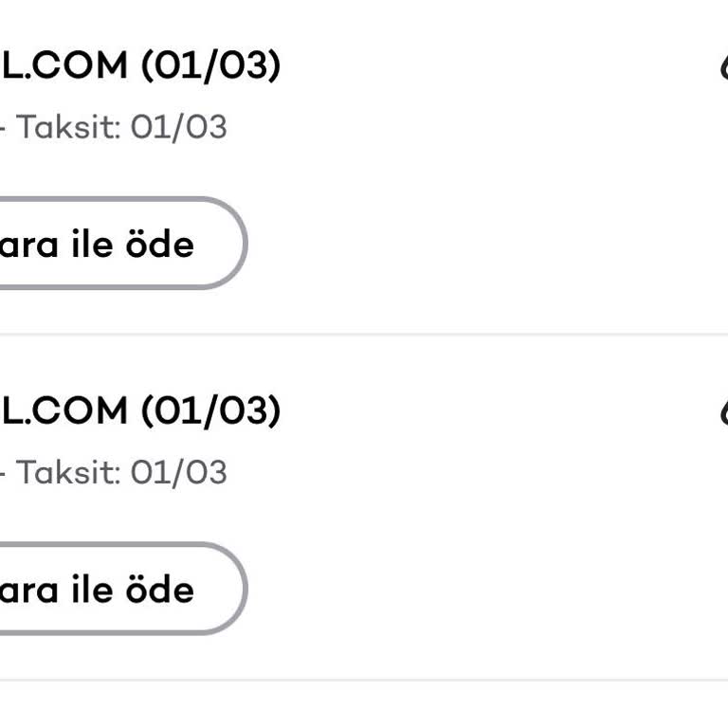This screenshot has height=728, width=728.
Task: Click the dash before first 'Taksit' label
Action: tap(2, 128)
